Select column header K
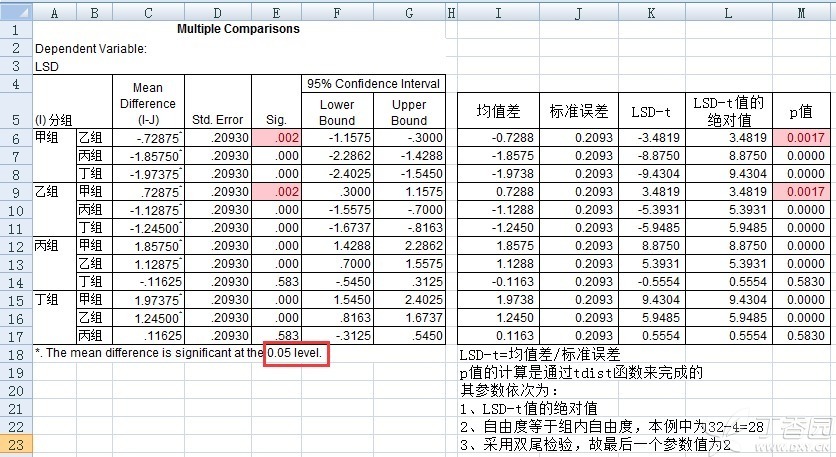 pyautogui.click(x=652, y=12)
